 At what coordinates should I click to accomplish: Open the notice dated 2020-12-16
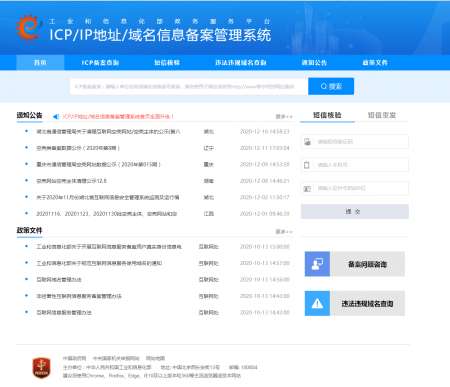[x=108, y=132]
